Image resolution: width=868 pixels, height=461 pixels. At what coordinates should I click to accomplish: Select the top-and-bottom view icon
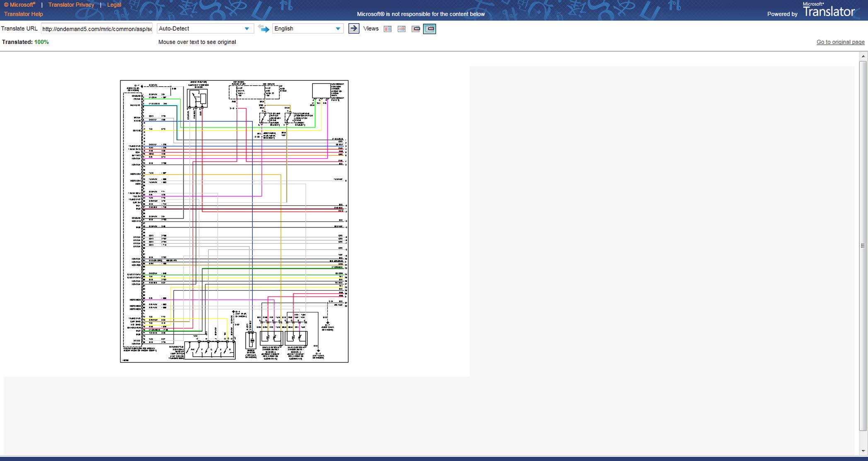[x=401, y=29]
